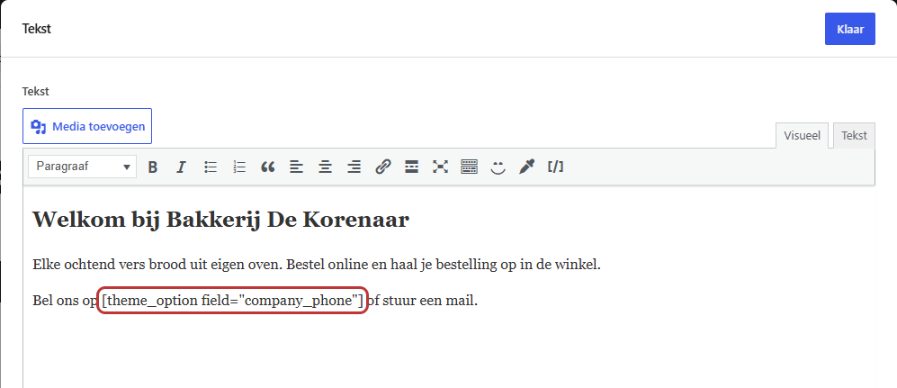The height and width of the screenshot is (388, 897).
Task: Switch to the Tekst editor tab
Action: pos(854,136)
